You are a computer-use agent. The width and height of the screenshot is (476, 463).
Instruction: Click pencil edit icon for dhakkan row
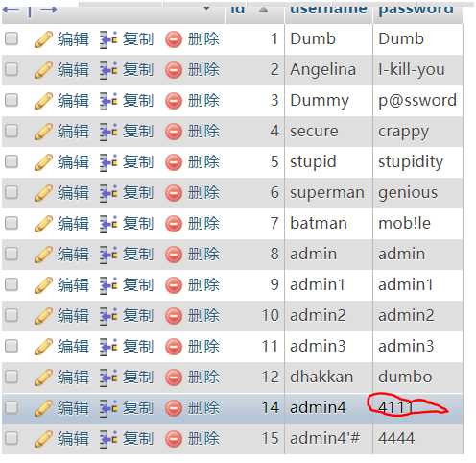click(x=43, y=378)
